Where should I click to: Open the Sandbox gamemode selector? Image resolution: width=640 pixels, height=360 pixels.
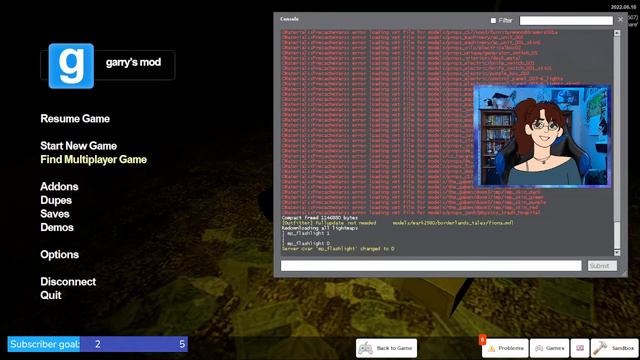pyautogui.click(x=615, y=348)
